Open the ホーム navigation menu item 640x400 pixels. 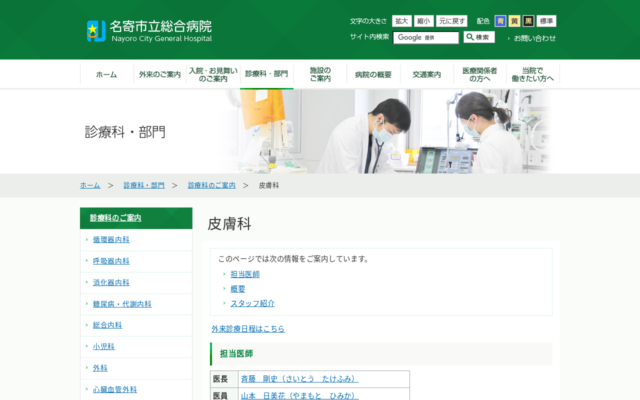pyautogui.click(x=106, y=75)
